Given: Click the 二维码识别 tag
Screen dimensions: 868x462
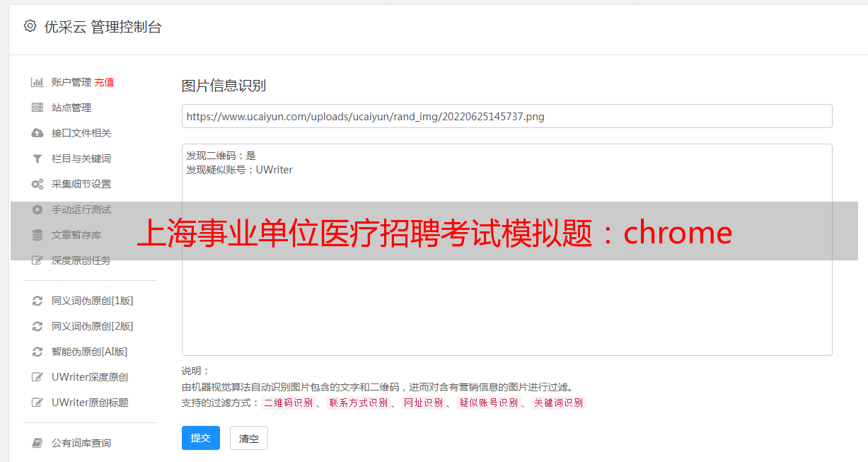Looking at the screenshot, I should (x=289, y=403).
